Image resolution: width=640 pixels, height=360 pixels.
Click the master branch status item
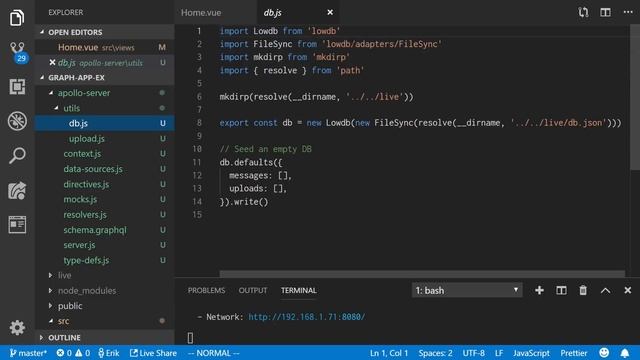point(28,353)
